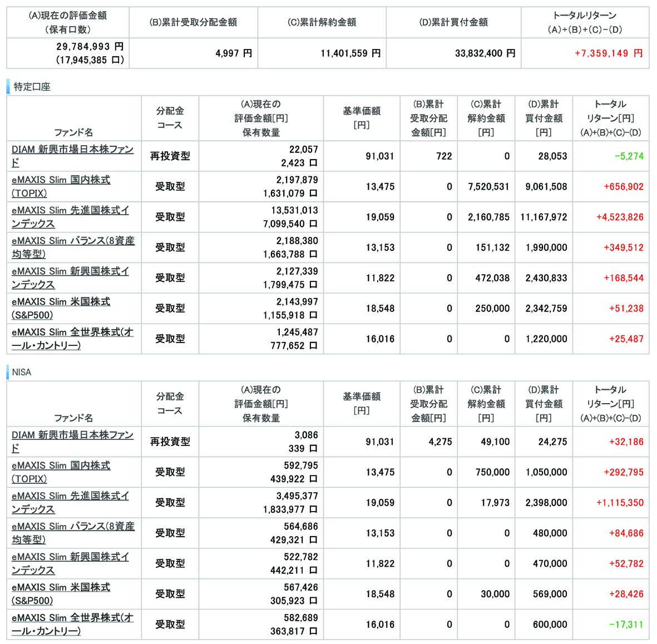Screen dimensions: 657x644
Task: Open eMAXIS Slim 先進国株式インデックス link in 特定口座 table
Action: [x=71, y=217]
